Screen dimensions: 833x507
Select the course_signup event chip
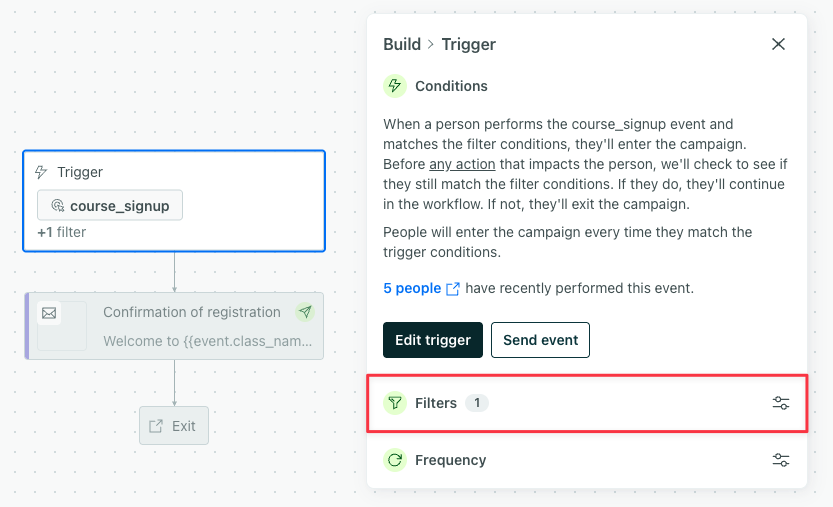(110, 206)
